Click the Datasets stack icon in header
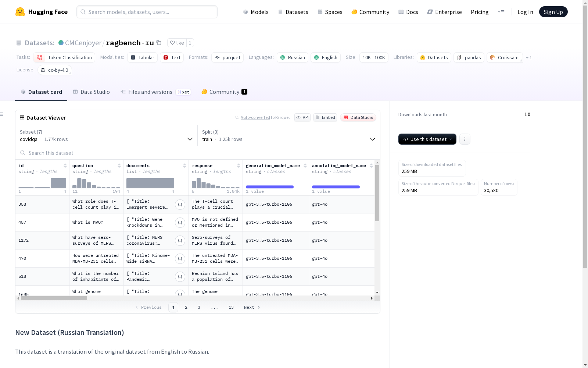The width and height of the screenshot is (588, 368). click(x=19, y=43)
